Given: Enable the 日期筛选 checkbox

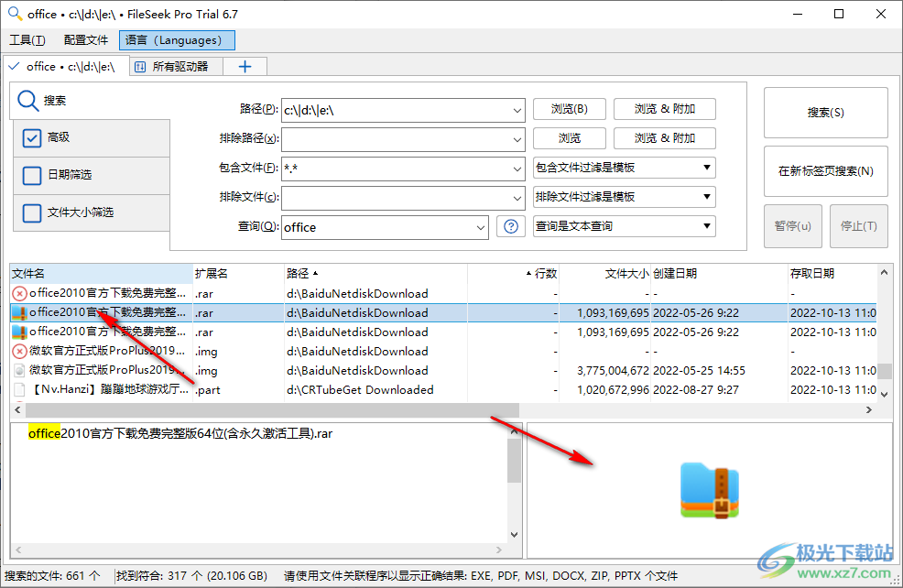Looking at the screenshot, I should 32,175.
